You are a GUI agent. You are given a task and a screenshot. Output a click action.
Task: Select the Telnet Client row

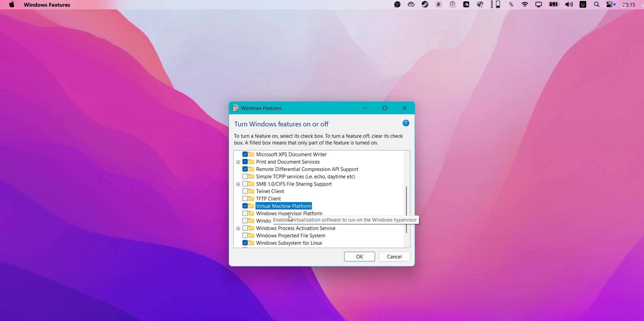270,191
